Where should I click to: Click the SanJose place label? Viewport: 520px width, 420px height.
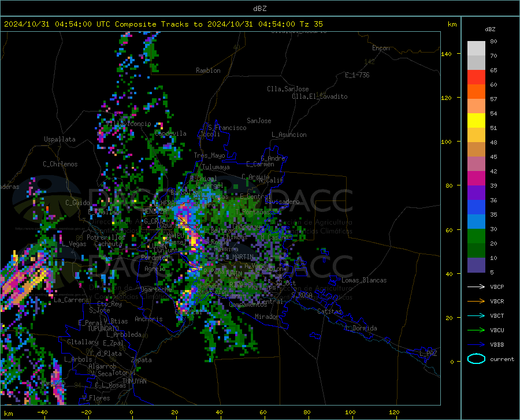pos(259,121)
